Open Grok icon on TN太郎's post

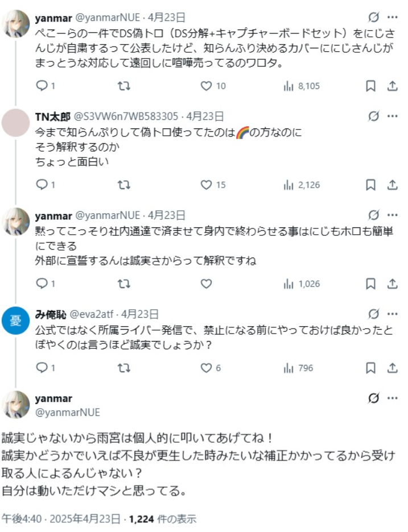374,116
